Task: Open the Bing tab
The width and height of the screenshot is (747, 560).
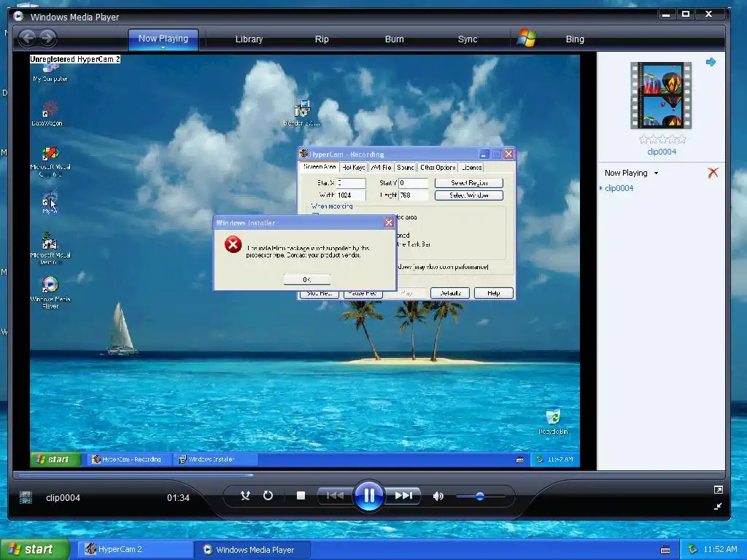Action: click(575, 39)
